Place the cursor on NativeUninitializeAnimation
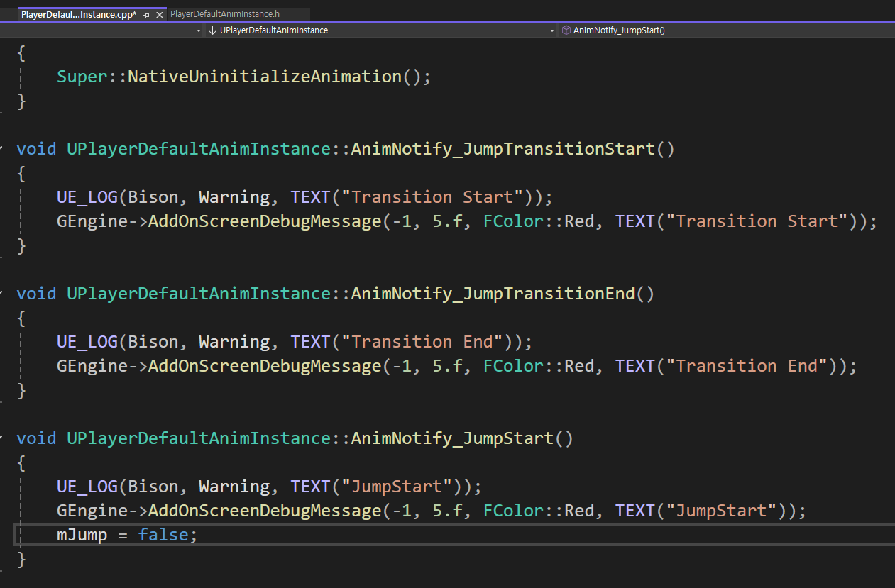 point(265,77)
